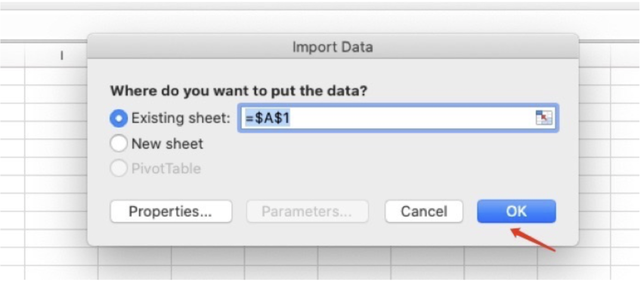Click the disabled Parameters... button
Image resolution: width=644 pixels, height=285 pixels.
[307, 212]
